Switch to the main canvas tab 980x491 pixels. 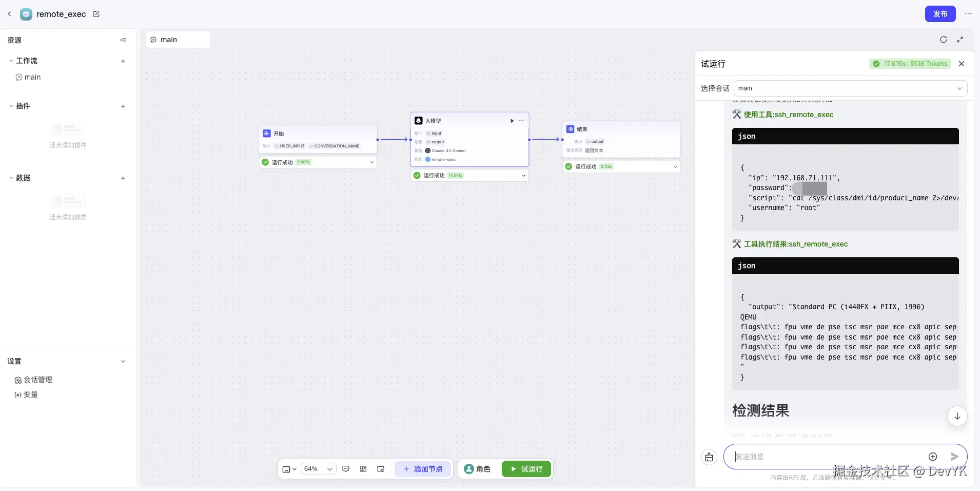pyautogui.click(x=178, y=40)
